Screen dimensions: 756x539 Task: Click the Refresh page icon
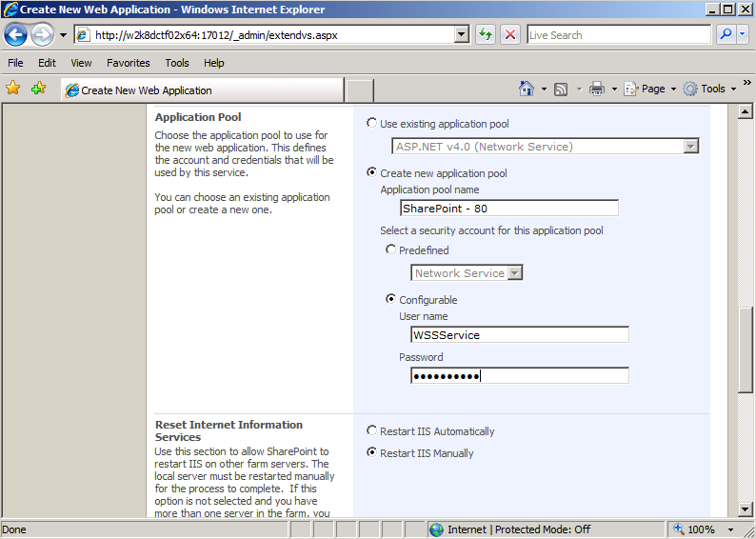coord(486,34)
